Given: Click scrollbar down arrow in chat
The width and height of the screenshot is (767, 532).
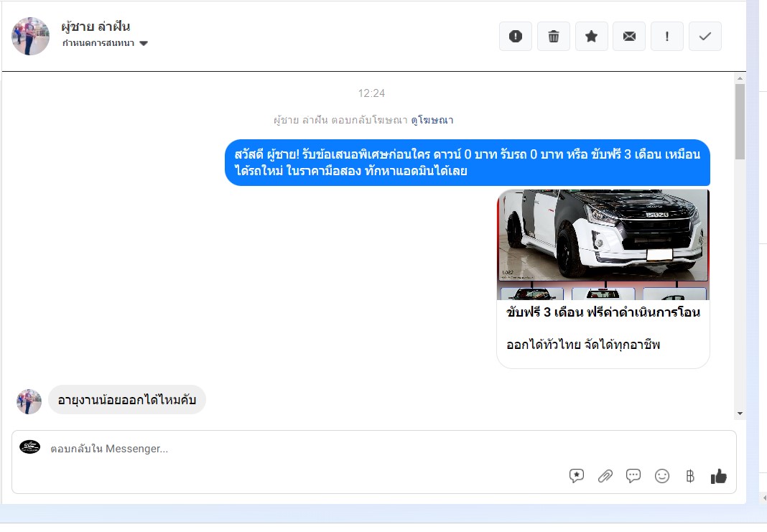Looking at the screenshot, I should click(x=740, y=414).
